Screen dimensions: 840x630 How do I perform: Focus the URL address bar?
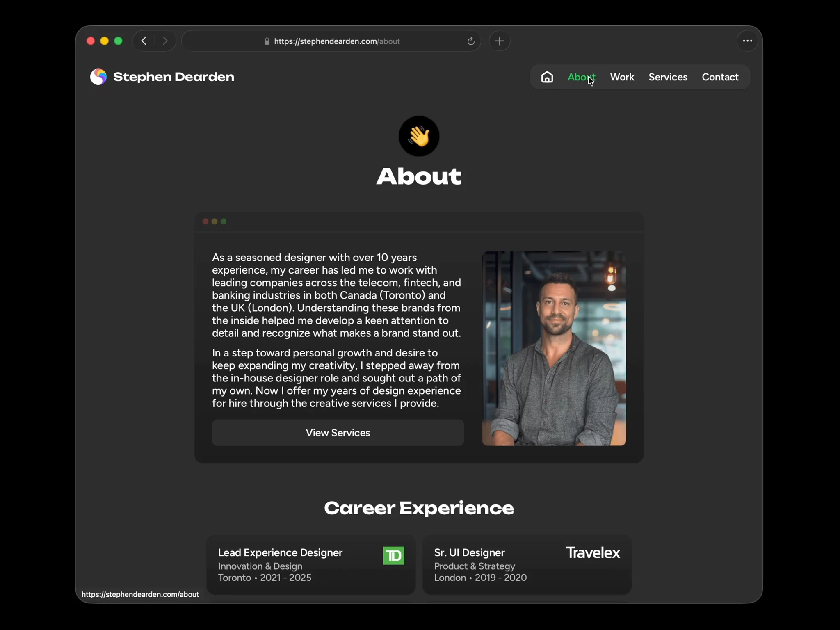coord(331,41)
